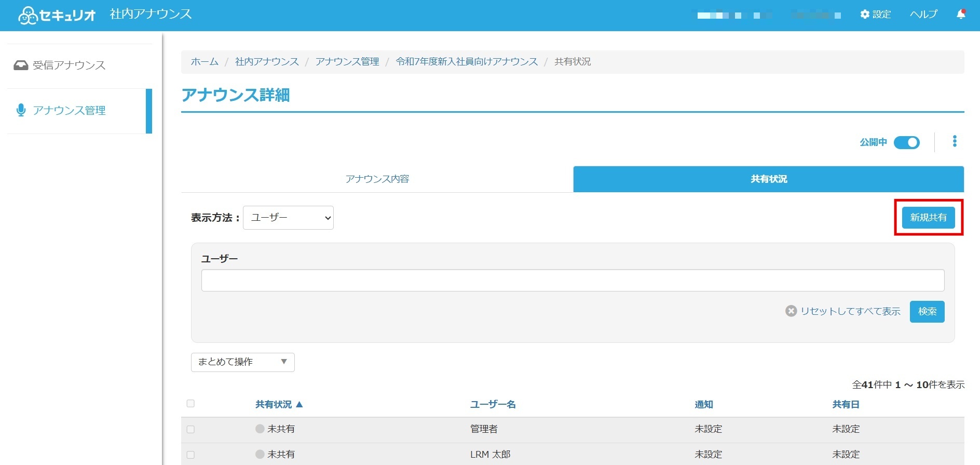This screenshot has height=465, width=980.
Task: Sort by 共有日 column header
Action: point(846,404)
